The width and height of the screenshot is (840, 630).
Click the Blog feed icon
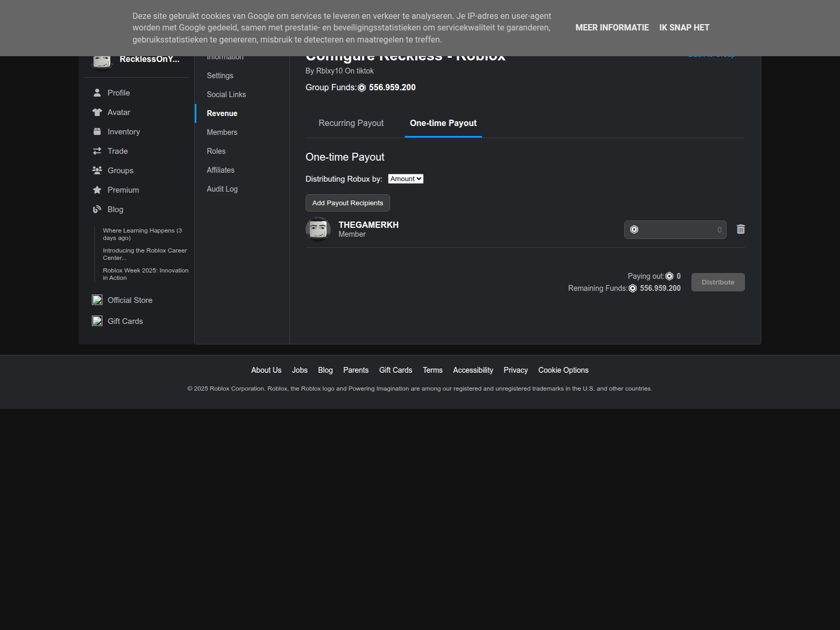point(97,209)
